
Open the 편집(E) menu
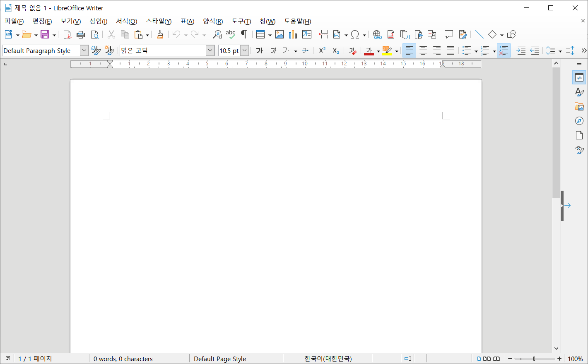pos(42,22)
